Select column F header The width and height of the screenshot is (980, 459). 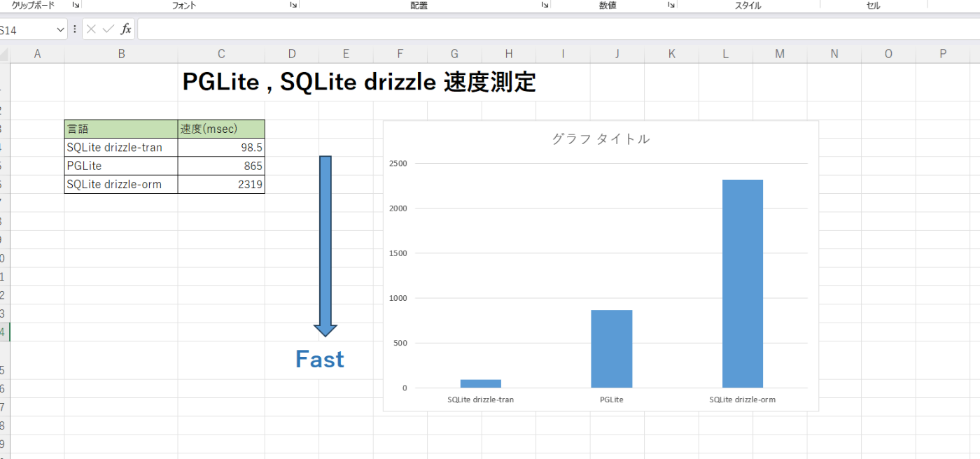click(x=400, y=54)
